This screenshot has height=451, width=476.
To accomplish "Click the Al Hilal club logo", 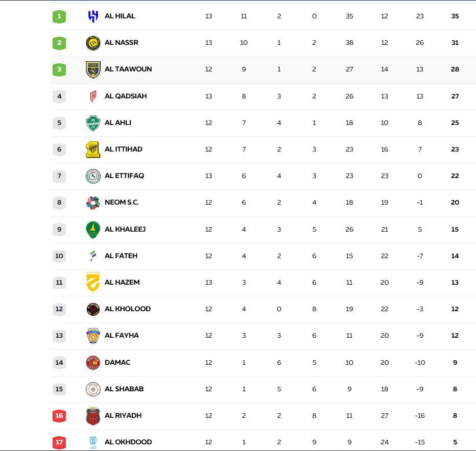I will 93,16.
